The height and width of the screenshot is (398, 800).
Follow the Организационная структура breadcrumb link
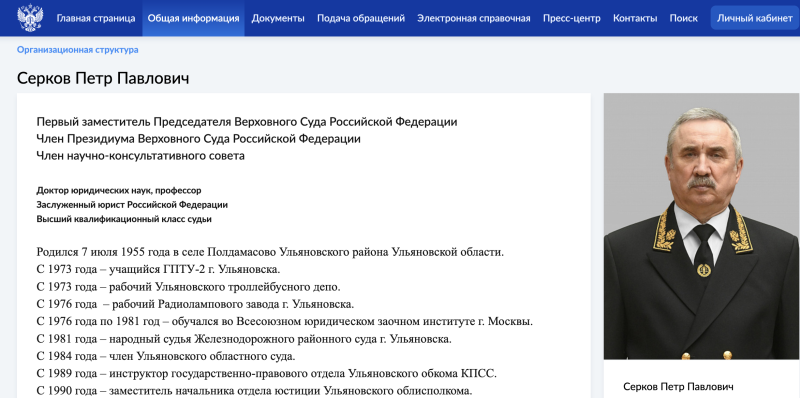tap(78, 50)
